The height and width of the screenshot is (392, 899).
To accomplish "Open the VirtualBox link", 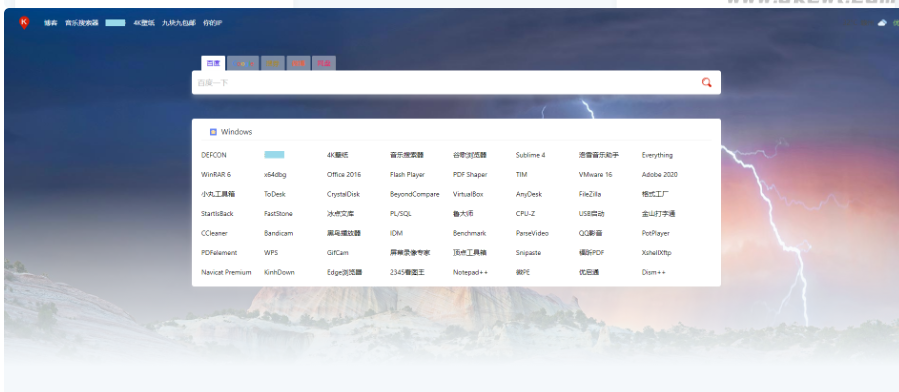I will pyautogui.click(x=468, y=194).
